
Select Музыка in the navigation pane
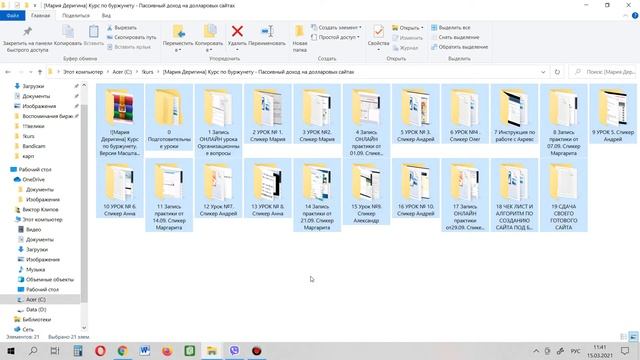point(35,269)
